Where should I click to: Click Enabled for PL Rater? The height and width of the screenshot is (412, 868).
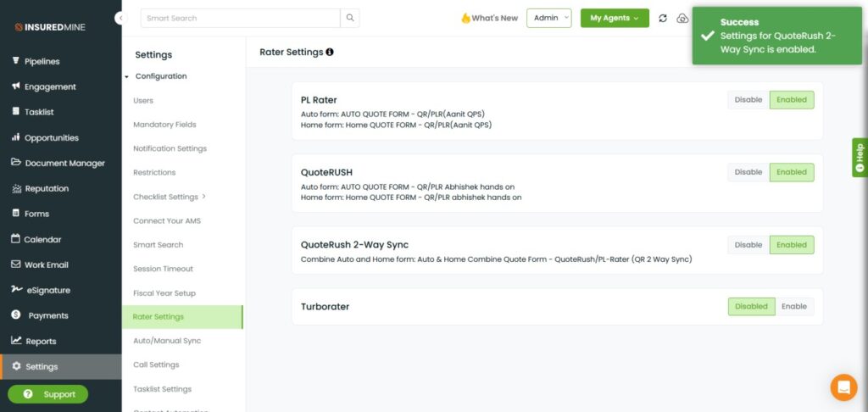coord(792,100)
